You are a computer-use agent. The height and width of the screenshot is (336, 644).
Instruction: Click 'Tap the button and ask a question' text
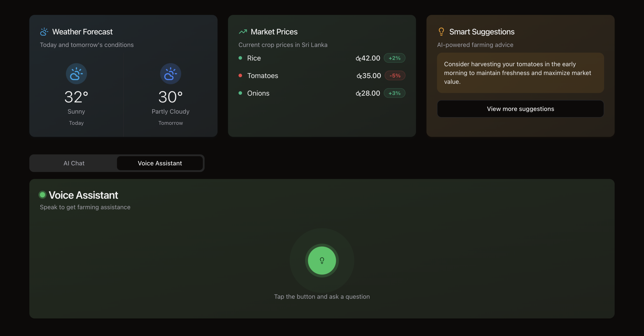(x=322, y=297)
